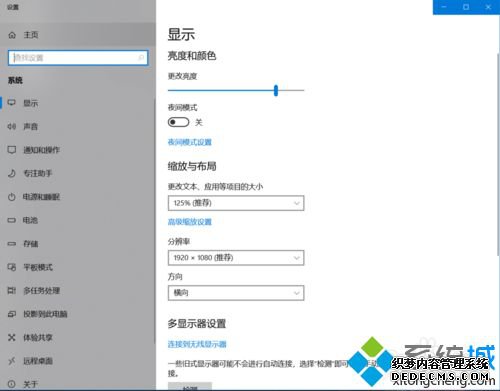This screenshot has height=391, width=500.
Task: Open 专注助手 settings page
Action: [x=78, y=173]
